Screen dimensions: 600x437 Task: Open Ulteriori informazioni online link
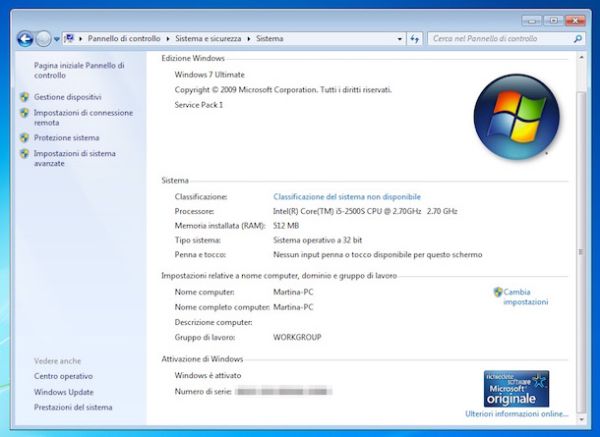pyautogui.click(x=516, y=413)
